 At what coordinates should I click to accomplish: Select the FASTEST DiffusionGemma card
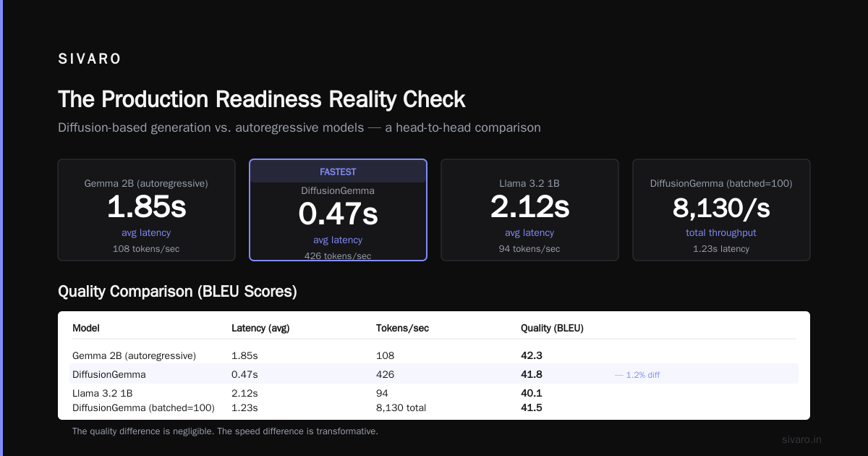(338, 210)
